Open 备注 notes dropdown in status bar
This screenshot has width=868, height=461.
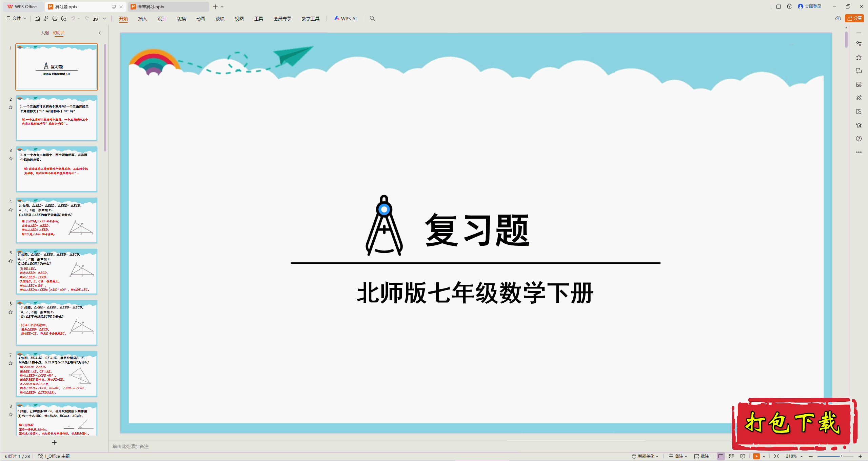678,456
